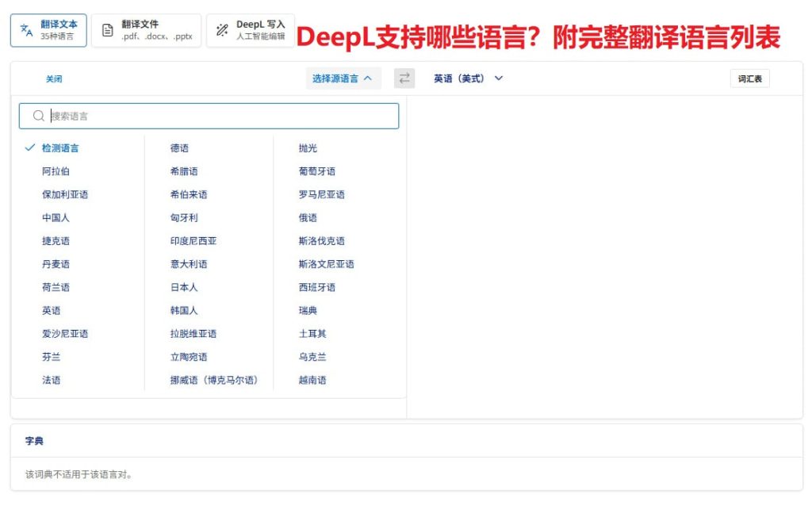This screenshot has width=812, height=506.
Task: Pick 希腊语 from the list
Action: coord(184,171)
